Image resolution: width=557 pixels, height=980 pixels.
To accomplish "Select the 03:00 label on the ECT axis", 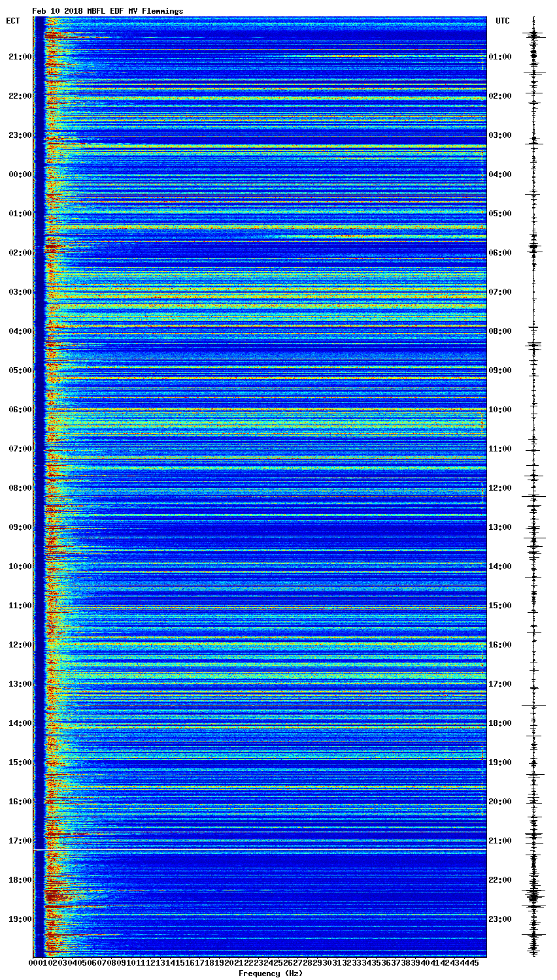I will click(20, 292).
